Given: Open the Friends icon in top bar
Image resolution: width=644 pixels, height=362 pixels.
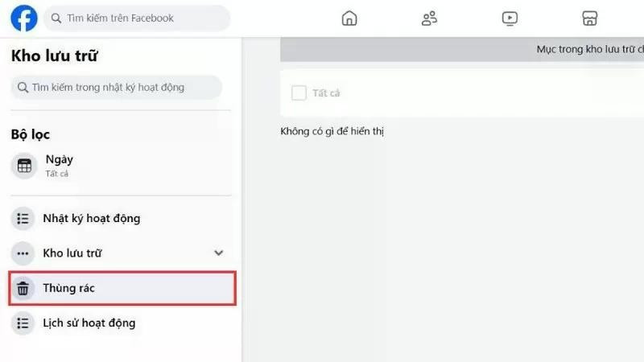Looking at the screenshot, I should point(429,18).
